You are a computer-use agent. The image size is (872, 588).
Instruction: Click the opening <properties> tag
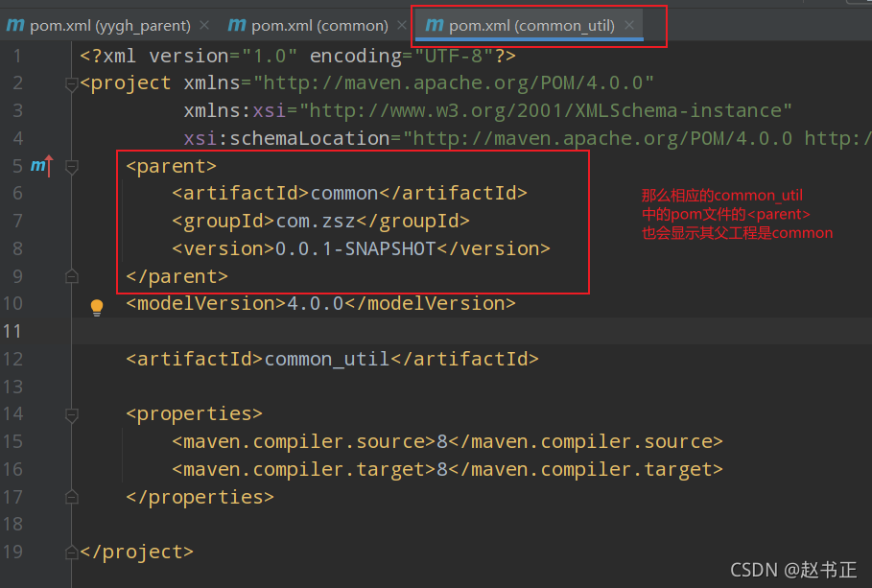pyautogui.click(x=194, y=413)
